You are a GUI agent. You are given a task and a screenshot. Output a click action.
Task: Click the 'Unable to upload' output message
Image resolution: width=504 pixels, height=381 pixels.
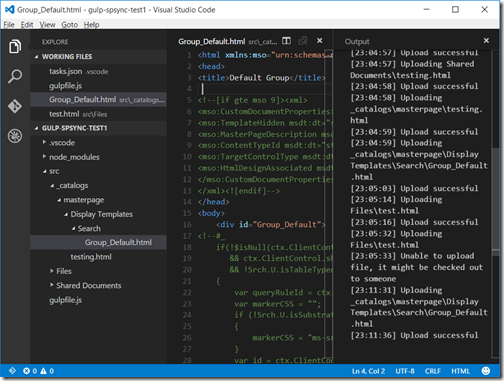[417, 267]
